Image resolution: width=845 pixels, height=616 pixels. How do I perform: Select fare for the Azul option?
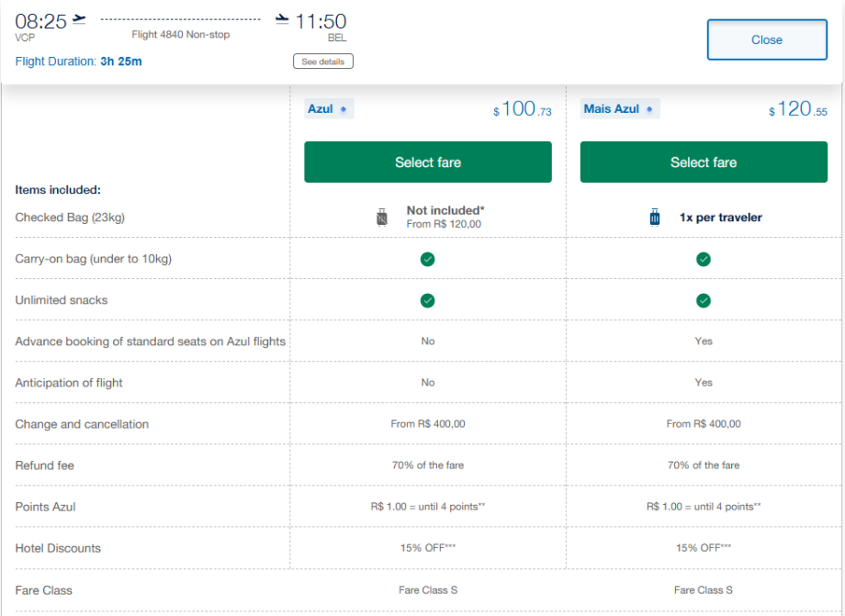pyautogui.click(x=427, y=162)
